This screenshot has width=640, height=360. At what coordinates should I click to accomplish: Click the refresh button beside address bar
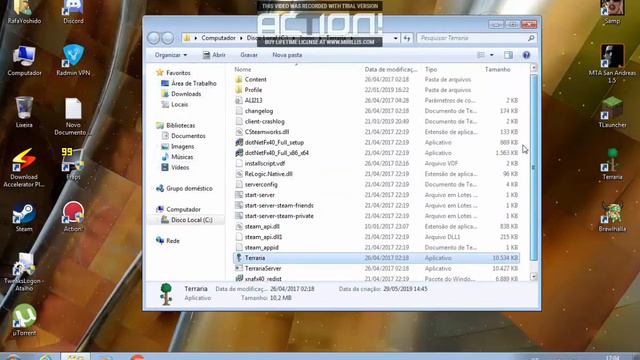click(407, 38)
